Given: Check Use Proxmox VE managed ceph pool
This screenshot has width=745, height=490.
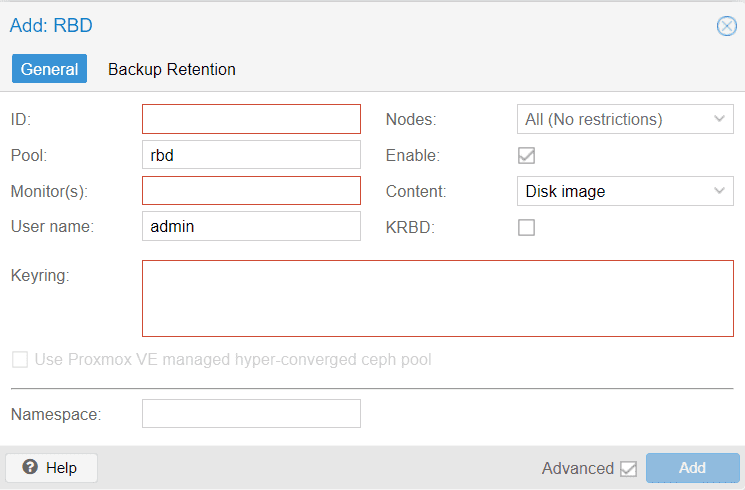Looking at the screenshot, I should tap(20, 359).
